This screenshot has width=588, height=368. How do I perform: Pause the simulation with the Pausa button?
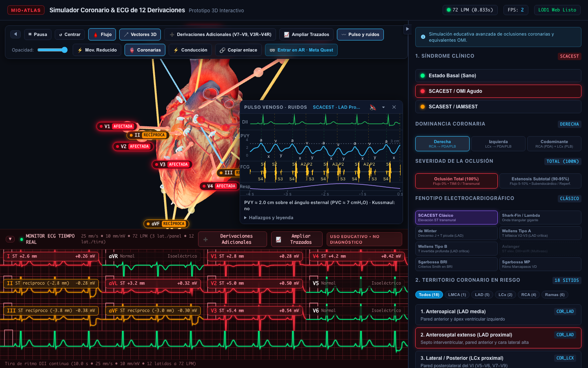tap(38, 34)
